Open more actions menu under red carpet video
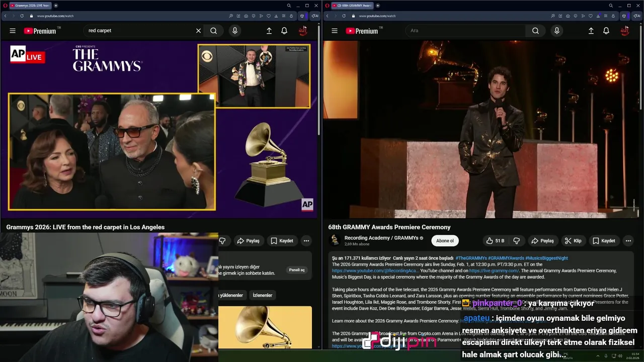Image resolution: width=644 pixels, height=362 pixels. point(306,241)
